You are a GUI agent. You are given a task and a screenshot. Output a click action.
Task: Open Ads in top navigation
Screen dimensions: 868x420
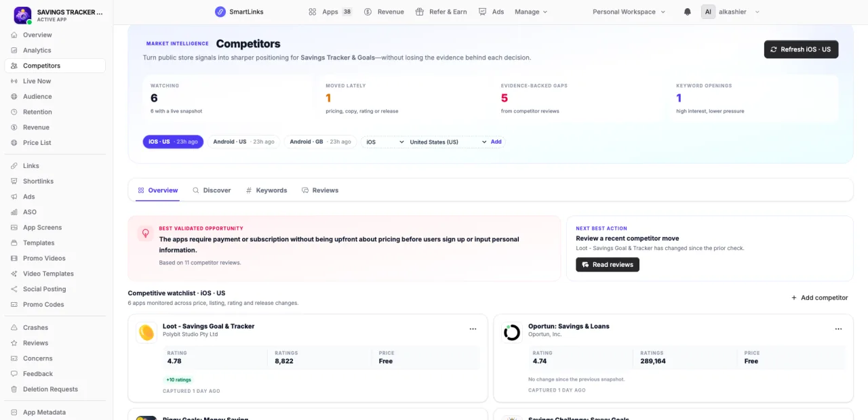click(x=491, y=12)
